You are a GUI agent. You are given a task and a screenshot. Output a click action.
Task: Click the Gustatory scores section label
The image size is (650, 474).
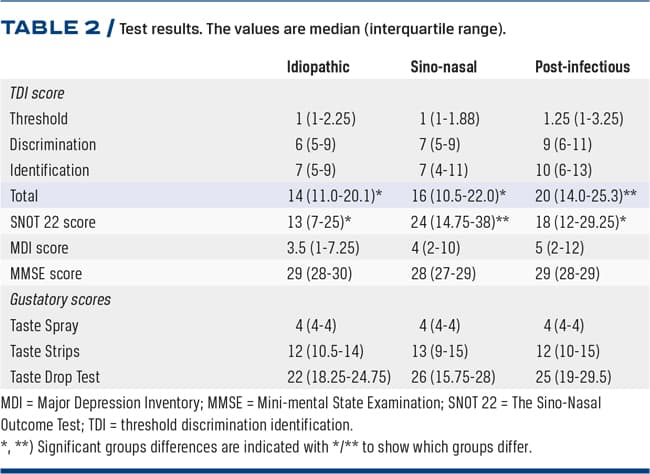click(59, 299)
